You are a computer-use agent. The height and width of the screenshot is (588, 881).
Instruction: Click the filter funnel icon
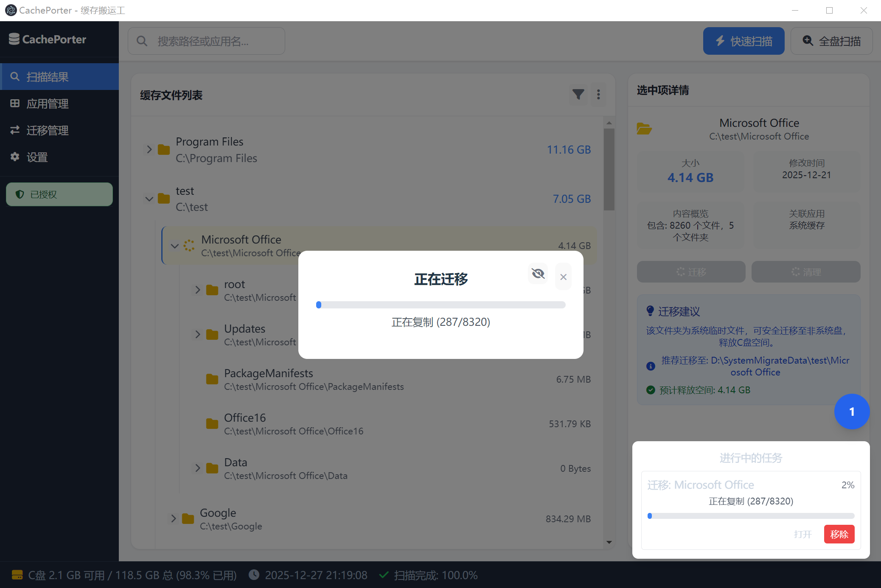pos(578,94)
